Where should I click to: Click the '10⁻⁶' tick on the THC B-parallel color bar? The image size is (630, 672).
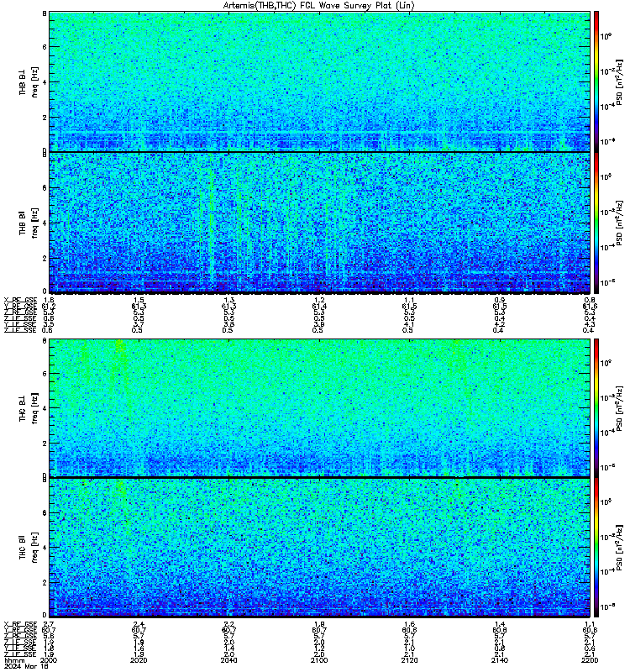(606, 606)
